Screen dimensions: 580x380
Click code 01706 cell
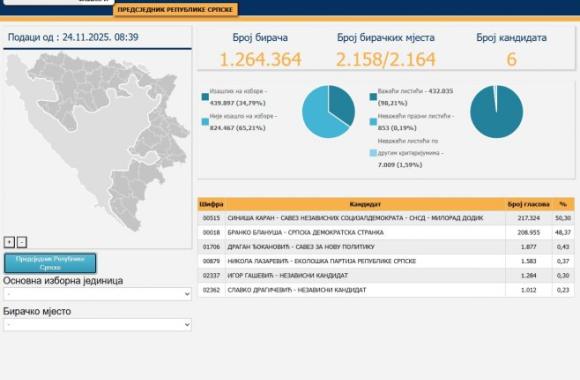pyautogui.click(x=211, y=247)
